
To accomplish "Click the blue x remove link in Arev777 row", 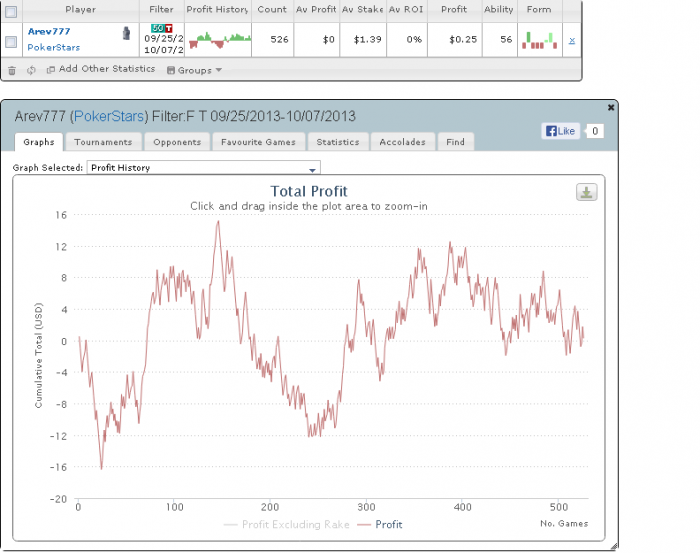I will tap(572, 41).
